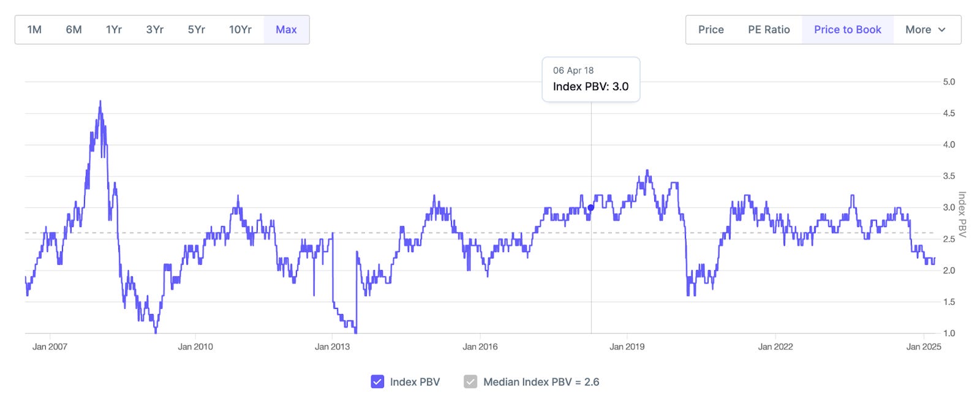Image resolution: width=980 pixels, height=399 pixels.
Task: Enable the grayed Median Index PBV legend item
Action: pos(471,381)
